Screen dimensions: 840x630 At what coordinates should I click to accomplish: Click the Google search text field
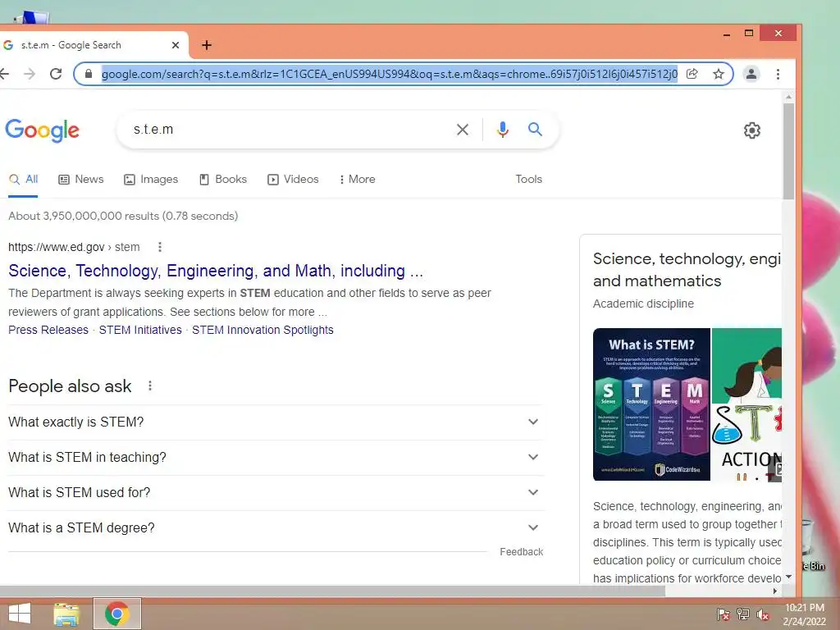[290, 130]
